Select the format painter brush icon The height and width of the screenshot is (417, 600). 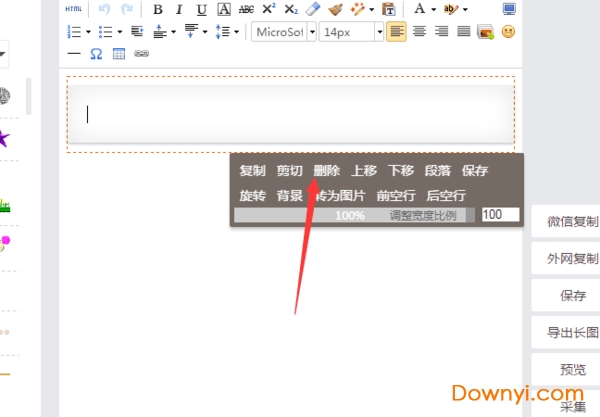point(334,9)
